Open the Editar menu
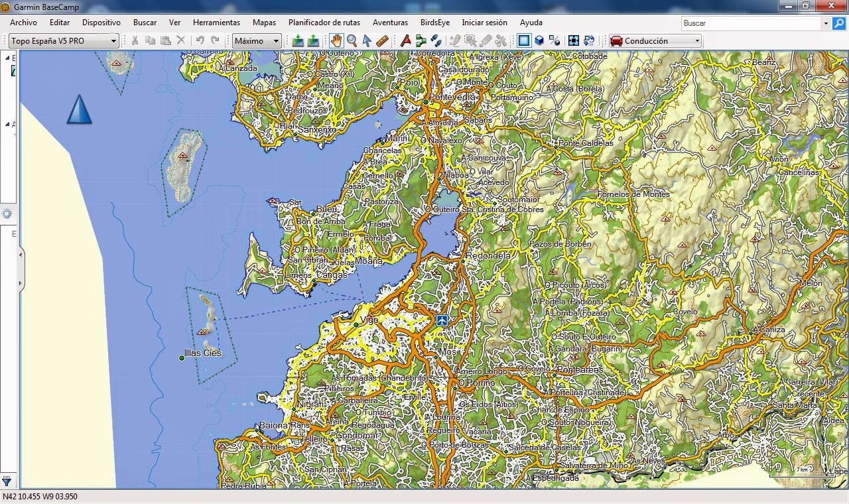The height and width of the screenshot is (504, 849). [x=60, y=23]
